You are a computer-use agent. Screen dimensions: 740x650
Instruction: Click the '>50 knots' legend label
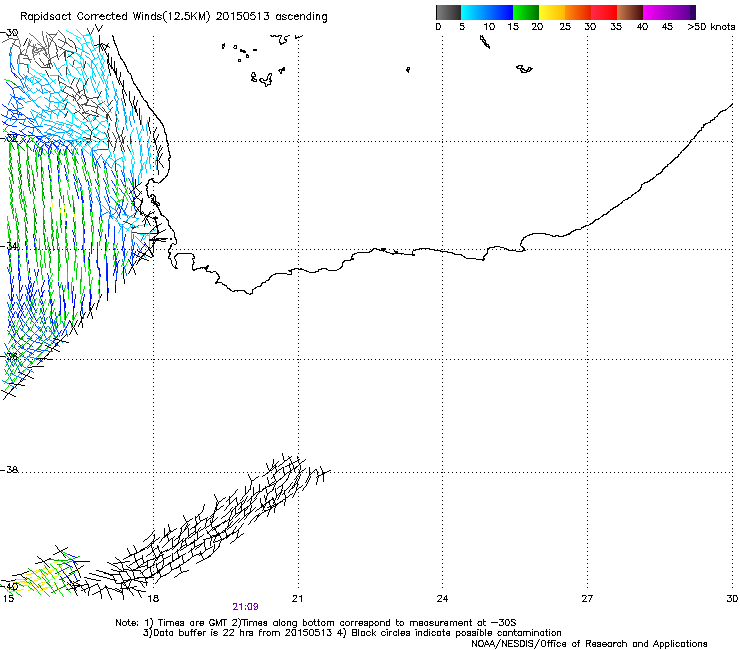(x=711, y=27)
